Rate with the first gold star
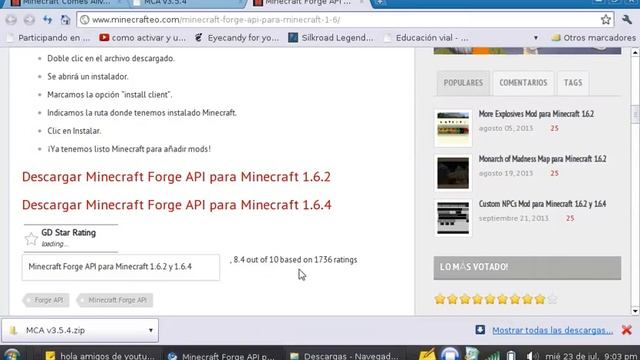The height and width of the screenshot is (360, 640). (440, 299)
